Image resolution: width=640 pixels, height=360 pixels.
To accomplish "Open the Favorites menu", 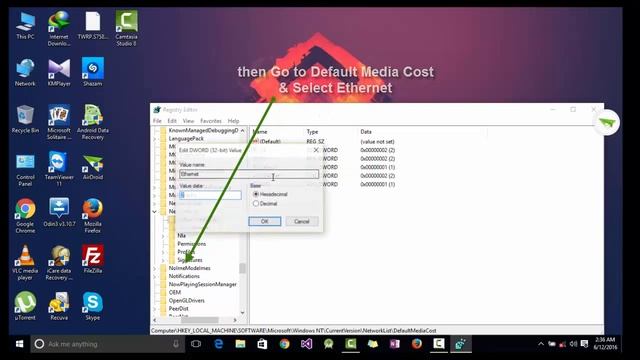I will click(211, 121).
